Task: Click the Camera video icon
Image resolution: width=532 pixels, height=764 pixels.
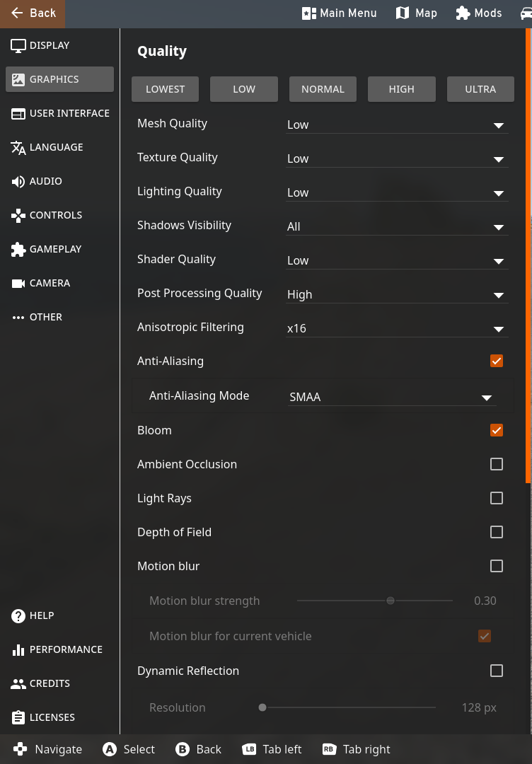Action: [x=18, y=284]
